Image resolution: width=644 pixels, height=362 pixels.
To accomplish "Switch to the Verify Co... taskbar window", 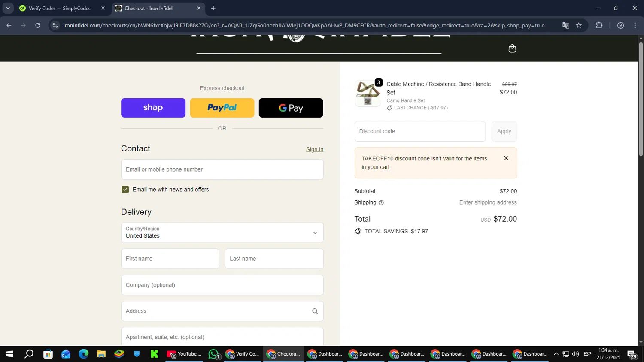I will tap(243, 354).
